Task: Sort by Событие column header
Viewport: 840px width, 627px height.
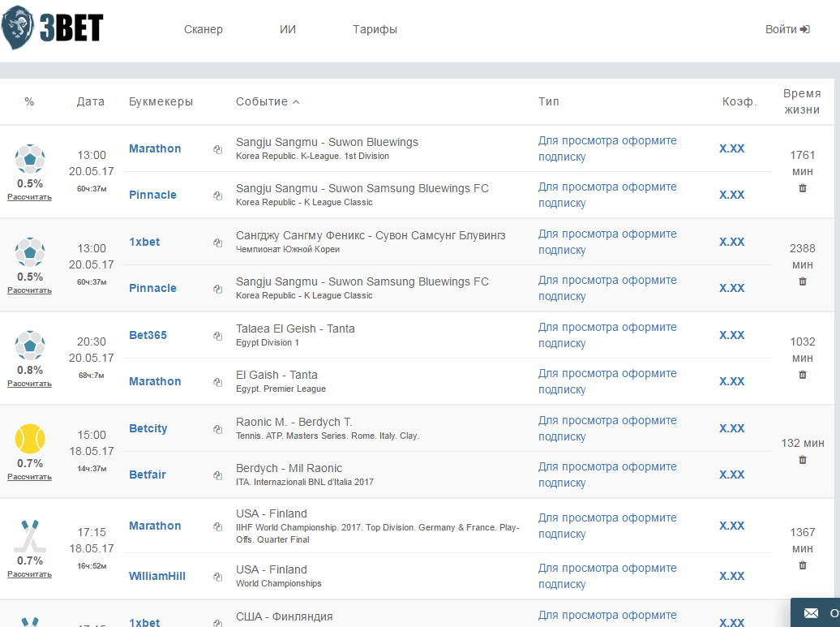Action: point(268,101)
